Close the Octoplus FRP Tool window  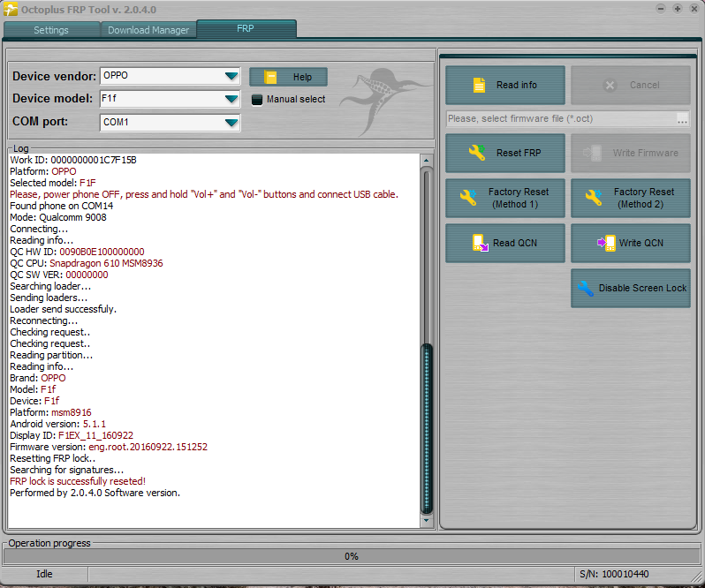(x=694, y=9)
